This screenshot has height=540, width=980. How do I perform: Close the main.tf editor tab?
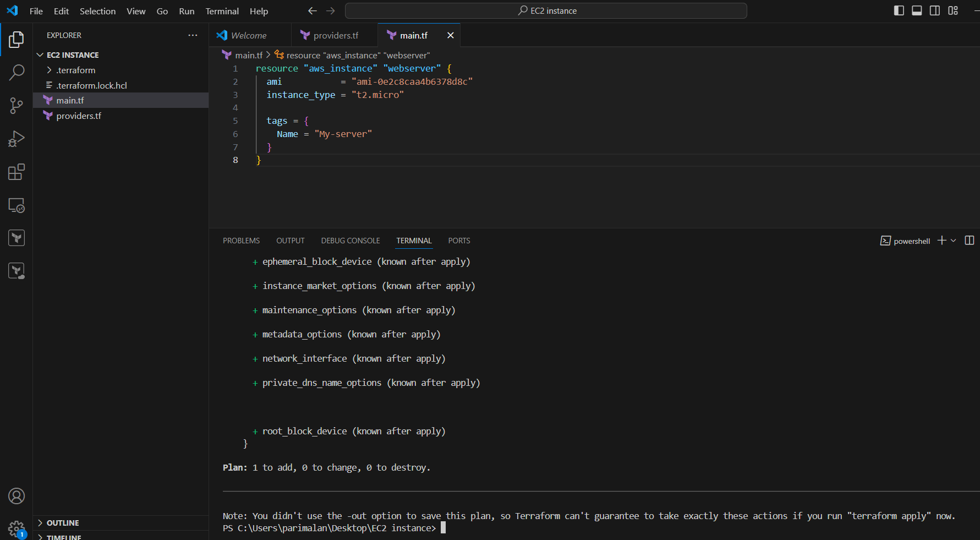click(x=451, y=35)
